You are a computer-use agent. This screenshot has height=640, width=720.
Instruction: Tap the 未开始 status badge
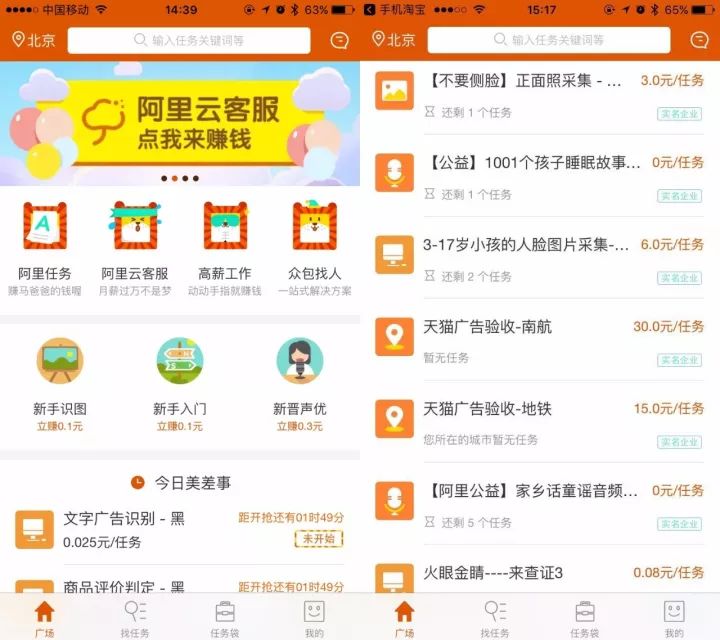[319, 539]
